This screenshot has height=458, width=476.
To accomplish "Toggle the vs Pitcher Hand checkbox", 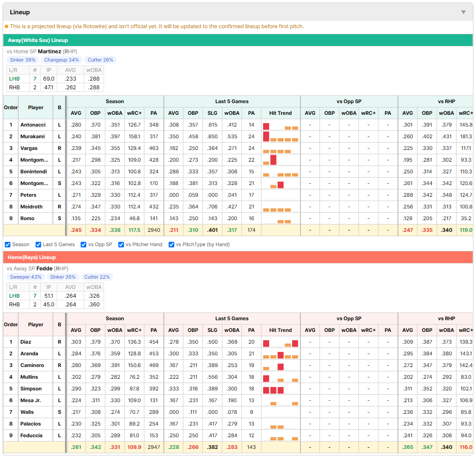I will (x=121, y=244).
